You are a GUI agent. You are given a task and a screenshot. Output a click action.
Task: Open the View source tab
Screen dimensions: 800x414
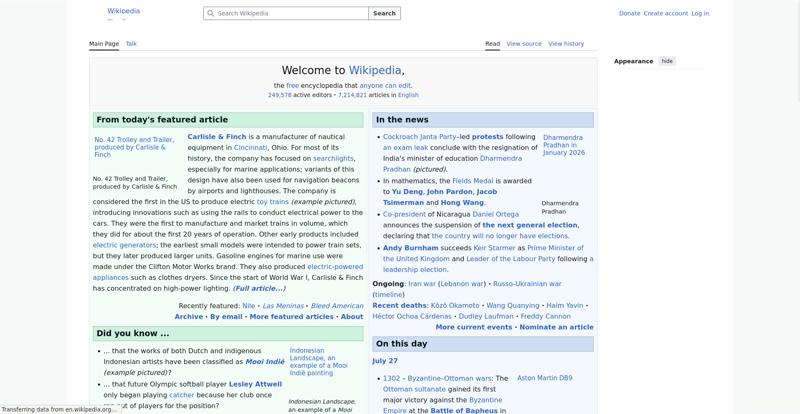coord(524,44)
